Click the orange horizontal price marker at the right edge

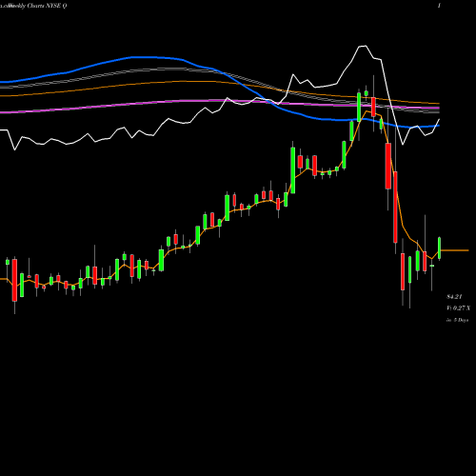pyautogui.click(x=454, y=250)
